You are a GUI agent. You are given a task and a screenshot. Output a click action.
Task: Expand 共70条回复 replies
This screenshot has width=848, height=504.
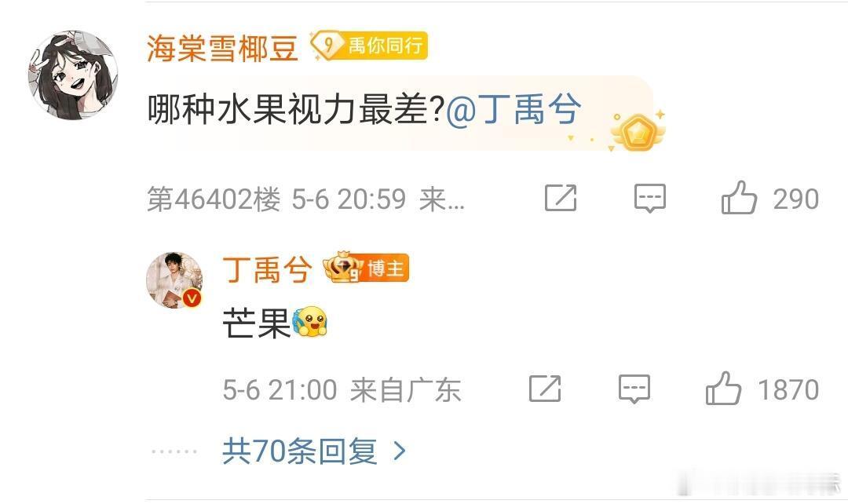tap(313, 451)
